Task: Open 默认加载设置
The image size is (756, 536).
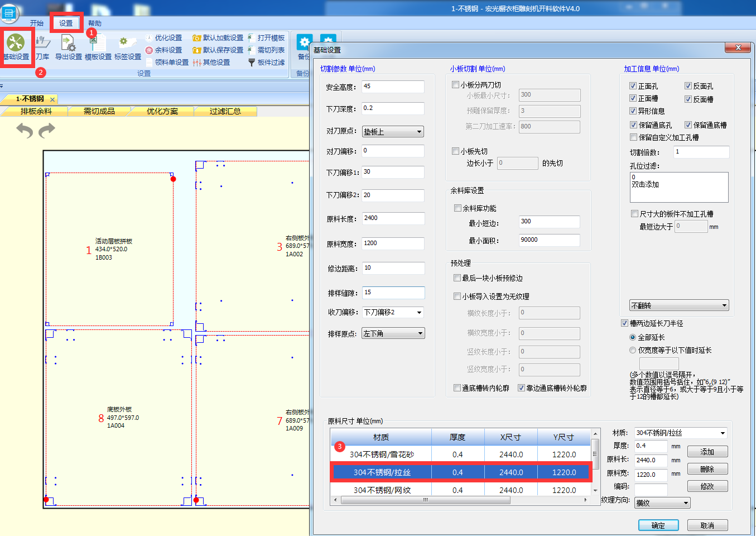Action: click(218, 38)
